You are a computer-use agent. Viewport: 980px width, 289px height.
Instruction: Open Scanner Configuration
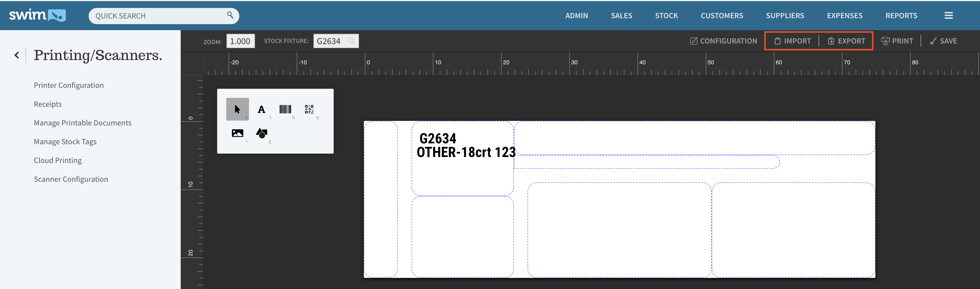(x=71, y=179)
